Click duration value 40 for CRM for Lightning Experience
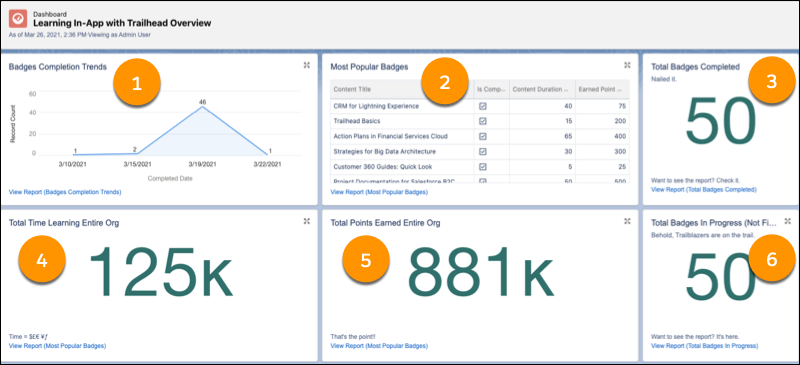Image resolution: width=800 pixels, height=365 pixels. pyautogui.click(x=568, y=106)
